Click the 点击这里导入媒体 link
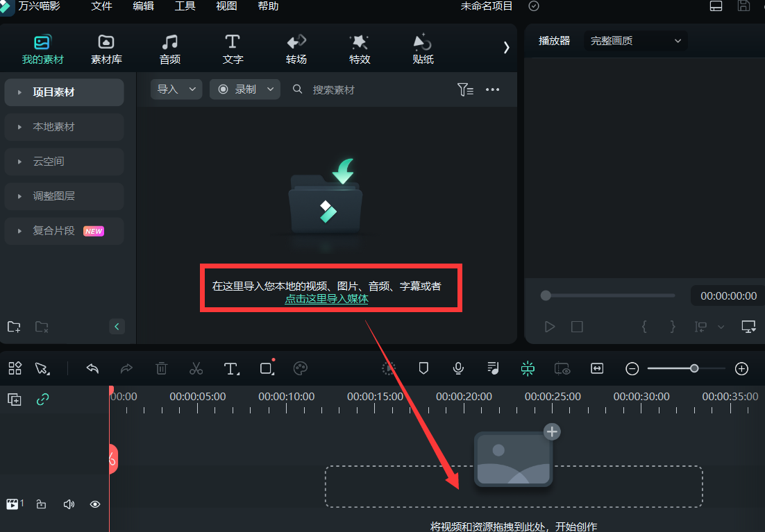The height and width of the screenshot is (532, 765). (326, 300)
